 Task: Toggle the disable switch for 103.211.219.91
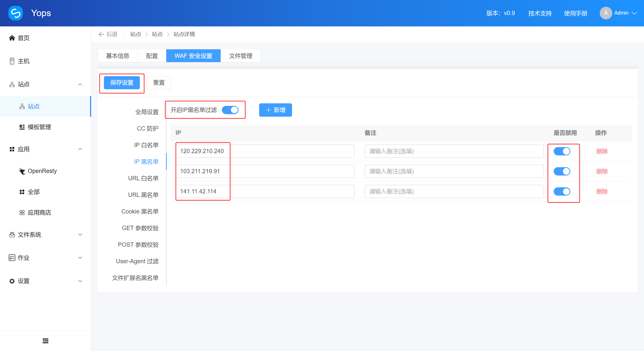pos(562,171)
